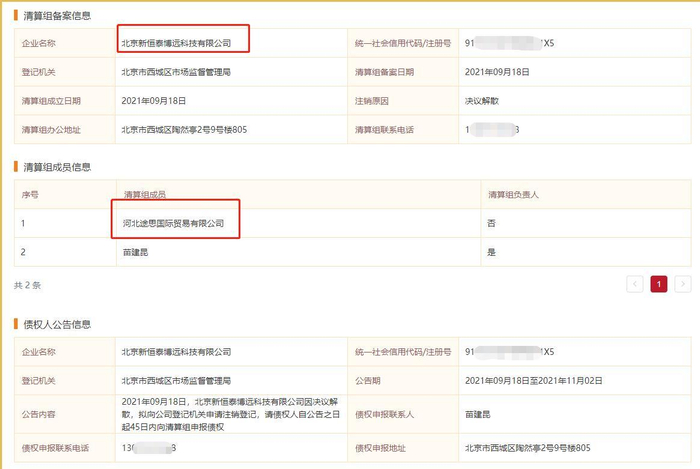Click the 否 value in member row 1
Screen dimensions: 700x469
click(491, 223)
